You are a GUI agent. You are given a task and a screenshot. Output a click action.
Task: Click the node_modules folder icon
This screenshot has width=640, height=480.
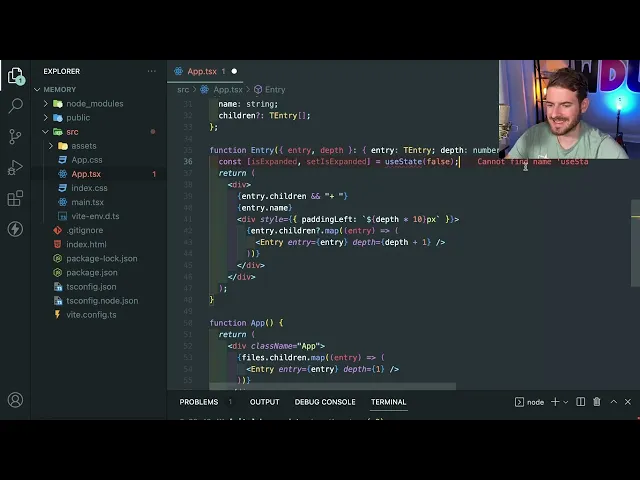[x=58, y=104]
